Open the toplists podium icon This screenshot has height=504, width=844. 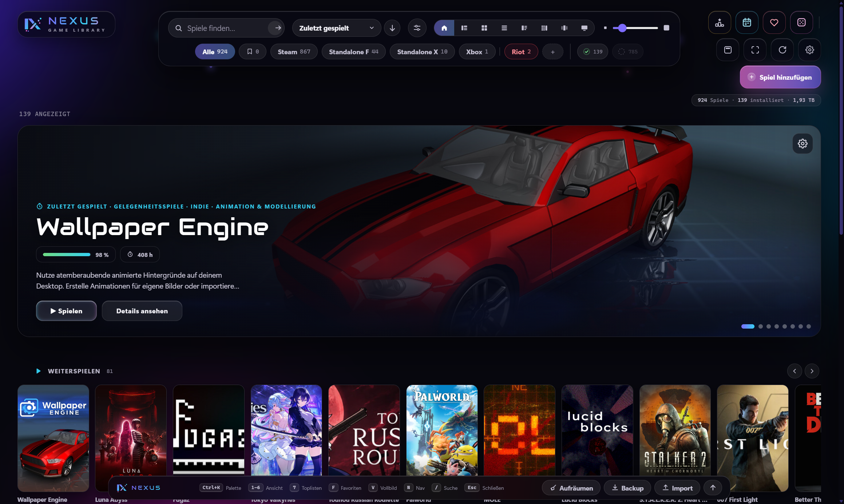(x=720, y=23)
